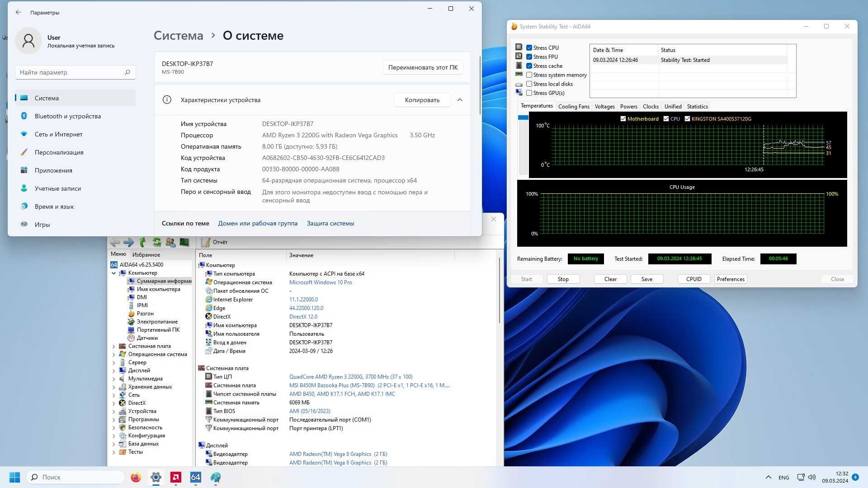The height and width of the screenshot is (488, 868).
Task: Enable Stress GPU(s) checkbox
Action: point(529,93)
